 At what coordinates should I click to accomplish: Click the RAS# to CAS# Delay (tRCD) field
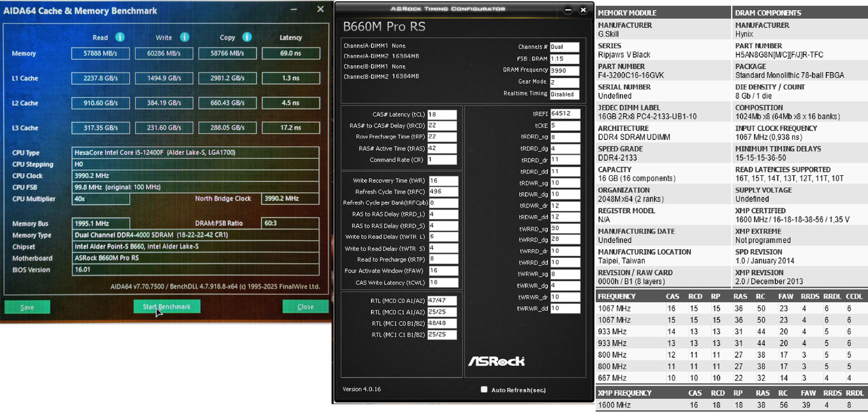[442, 126]
